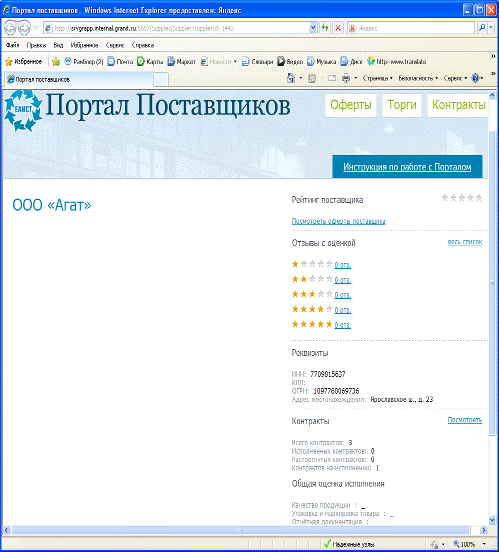Screen dimensions: 499x552
Task: Click the Refresh page icon in address bar
Action: (x=325, y=27)
